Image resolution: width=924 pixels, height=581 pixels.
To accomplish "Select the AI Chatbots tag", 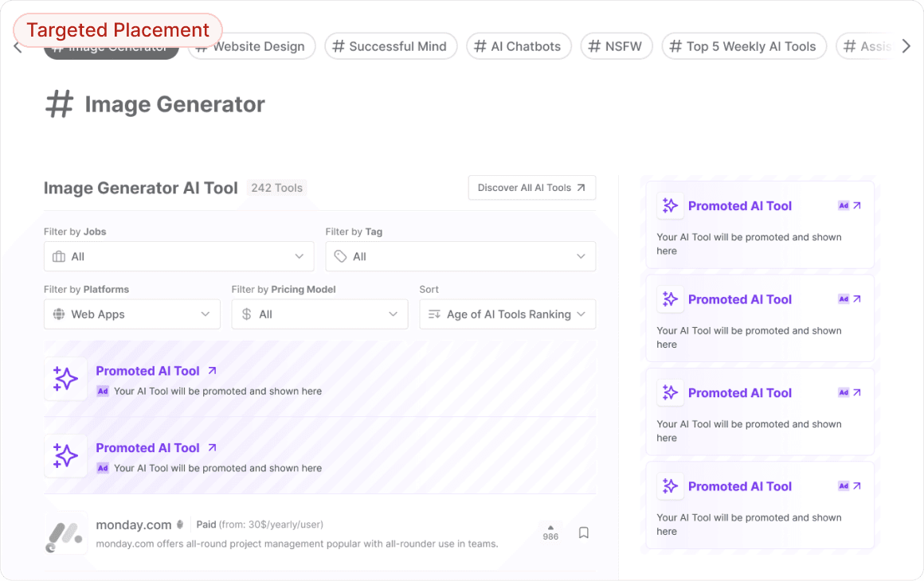I will [x=519, y=46].
